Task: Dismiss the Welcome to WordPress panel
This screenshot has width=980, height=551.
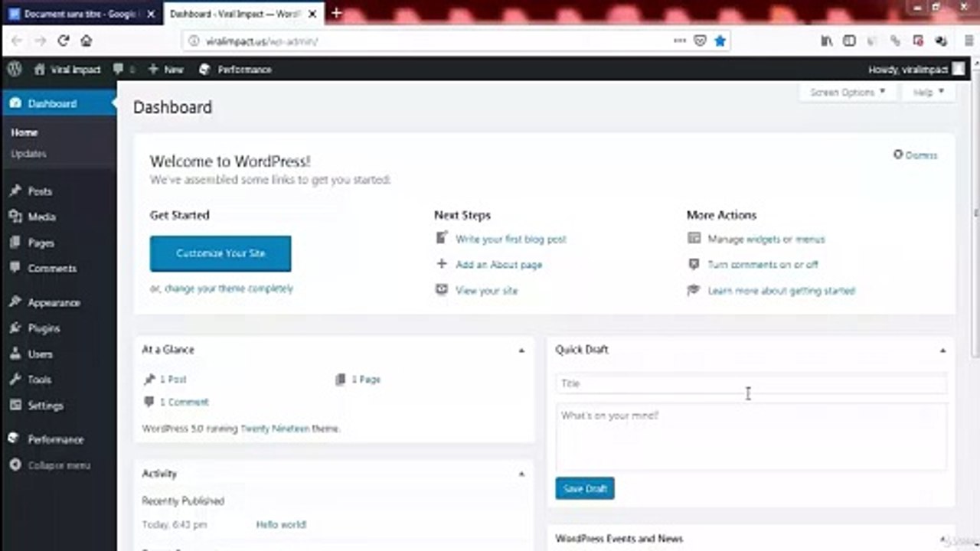Action: tap(916, 155)
